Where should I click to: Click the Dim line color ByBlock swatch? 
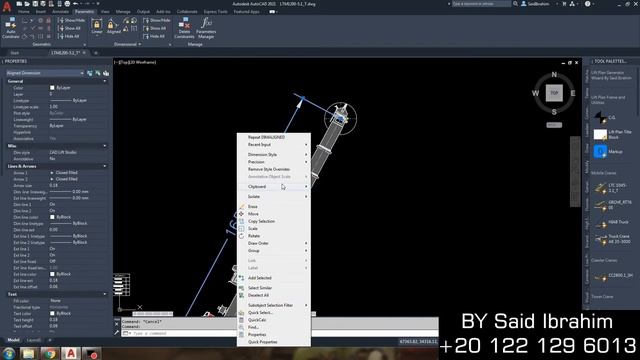[52, 217]
